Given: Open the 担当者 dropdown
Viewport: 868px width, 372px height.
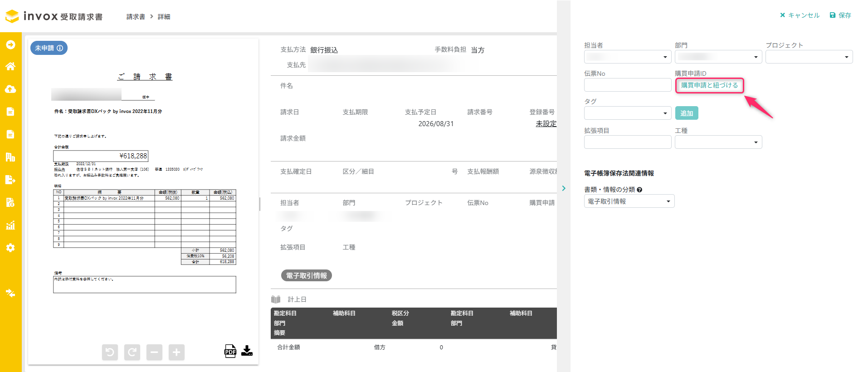Looking at the screenshot, I should point(628,57).
